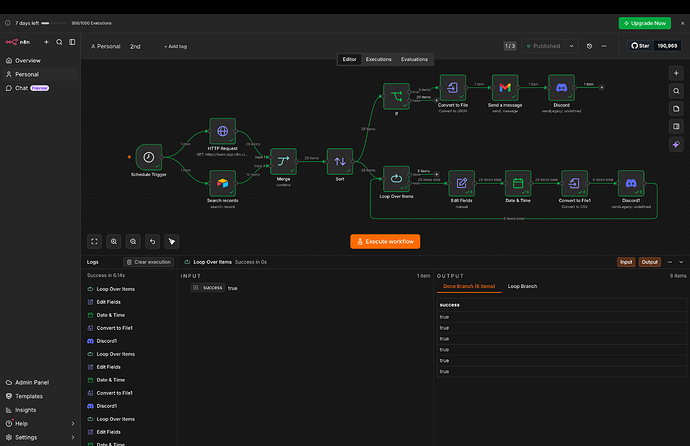
Task: Open workflow history clock icon
Action: click(x=589, y=46)
